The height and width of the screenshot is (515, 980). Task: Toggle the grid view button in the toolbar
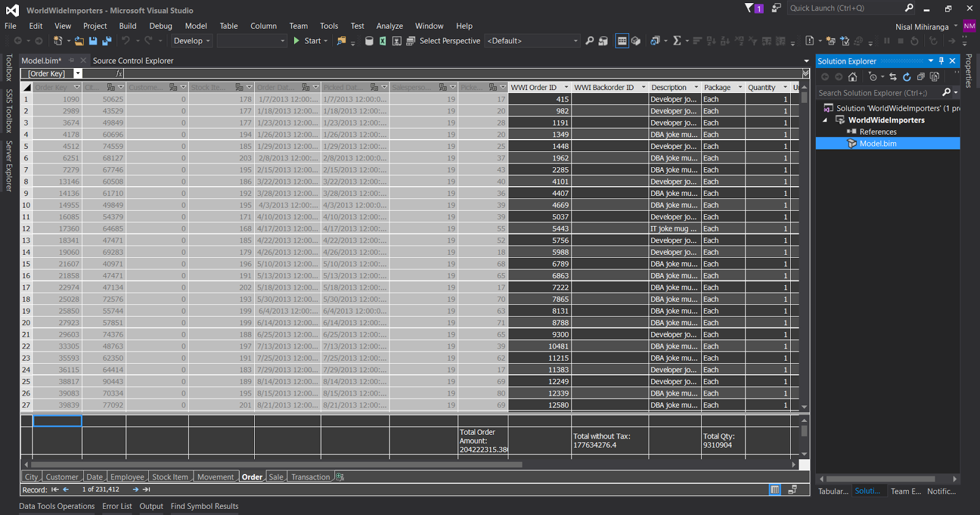[x=622, y=40]
